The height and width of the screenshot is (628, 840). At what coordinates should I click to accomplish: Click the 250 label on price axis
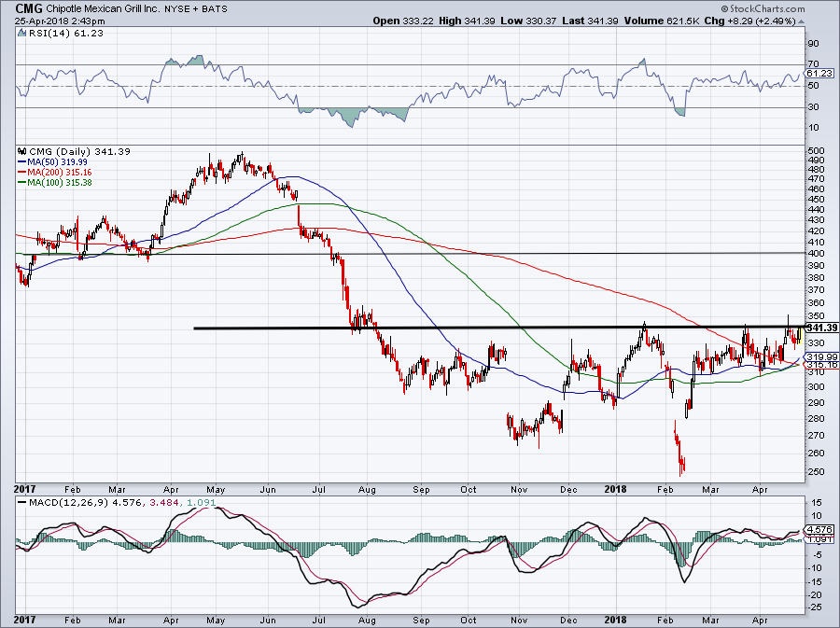817,472
